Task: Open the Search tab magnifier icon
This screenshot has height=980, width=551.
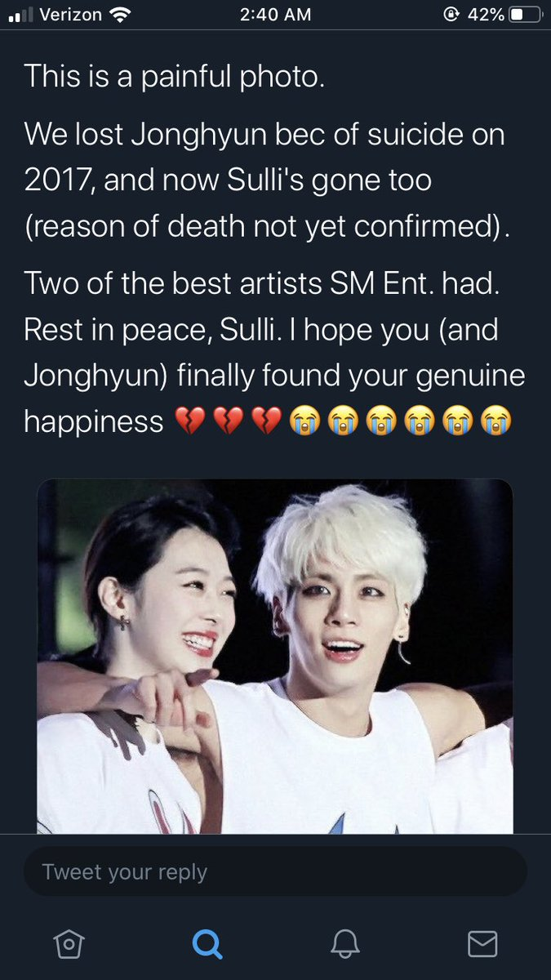Action: 207,944
